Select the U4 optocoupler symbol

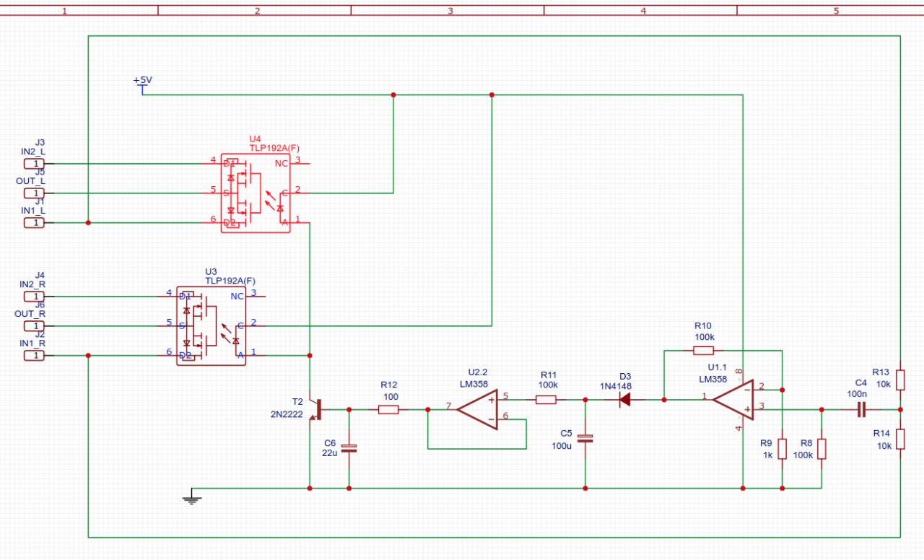coord(256,193)
